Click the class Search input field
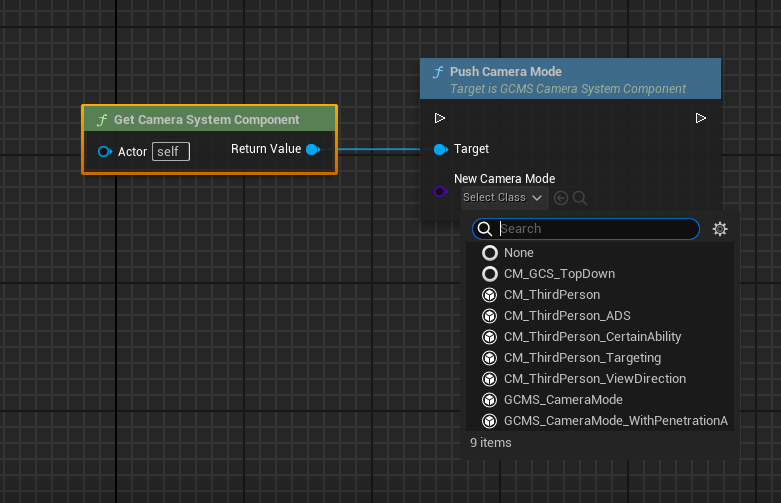781x503 pixels. coord(586,229)
